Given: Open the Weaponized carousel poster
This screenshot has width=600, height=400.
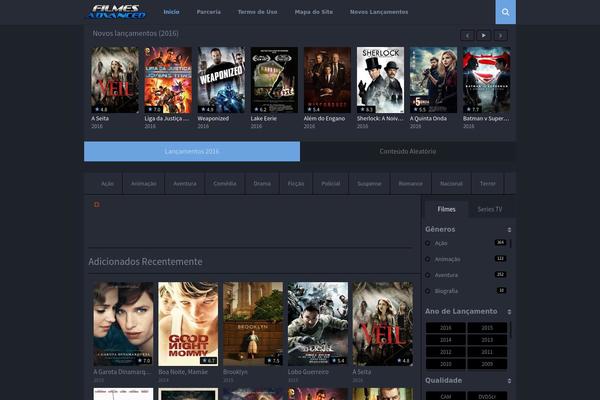Looking at the screenshot, I should click(221, 80).
